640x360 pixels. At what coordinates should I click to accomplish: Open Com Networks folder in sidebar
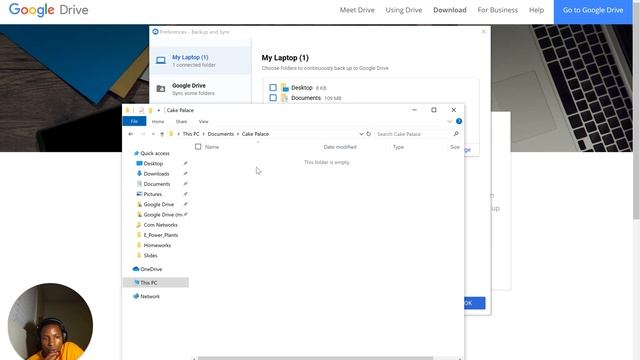[160, 224]
